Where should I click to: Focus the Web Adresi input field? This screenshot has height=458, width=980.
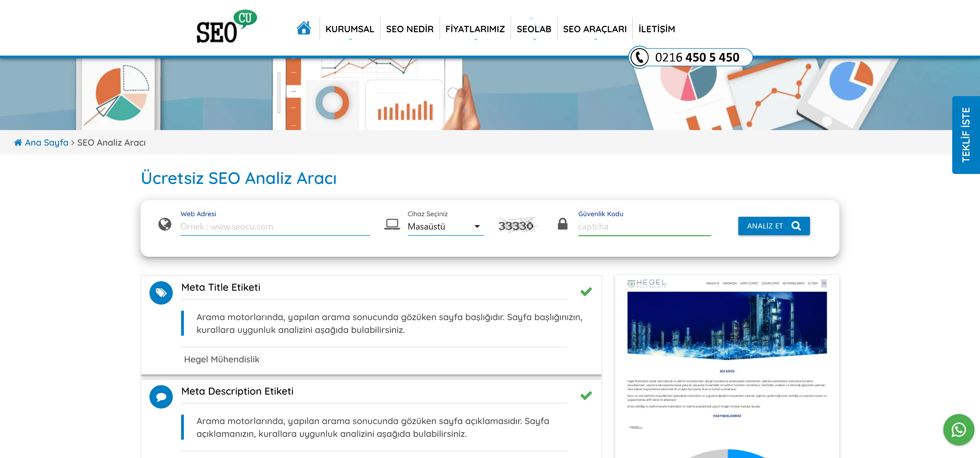pos(275,226)
